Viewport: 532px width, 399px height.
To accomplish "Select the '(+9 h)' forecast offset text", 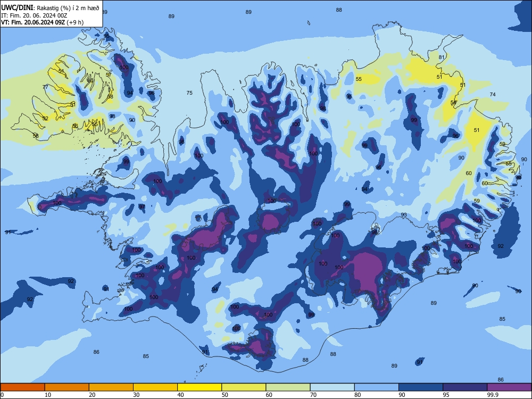I will [75, 22].
